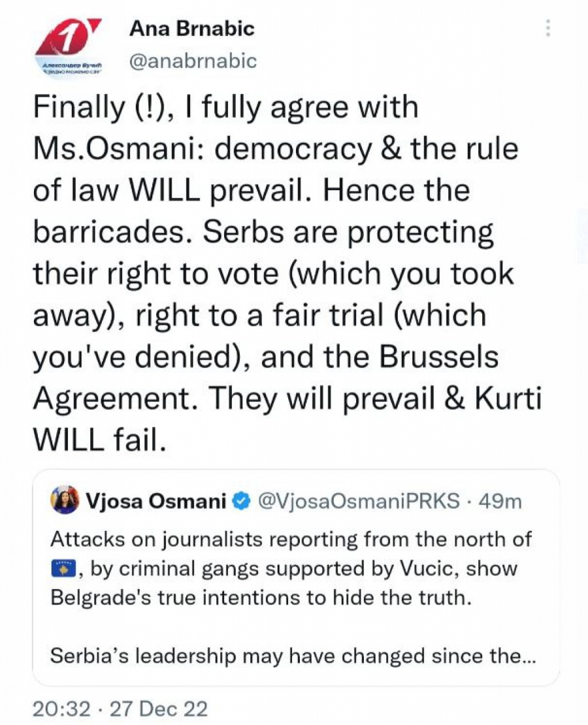The width and height of the screenshot is (588, 725).
Task: Click the 27 Dec 22 date
Action: click(159, 709)
